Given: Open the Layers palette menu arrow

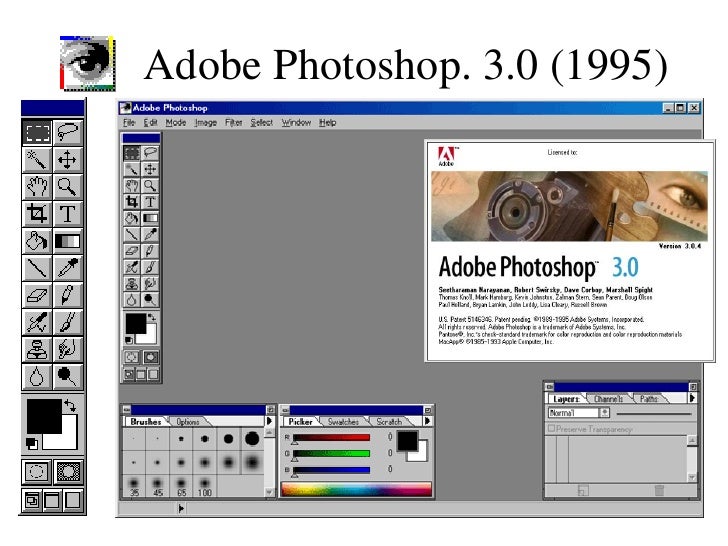Looking at the screenshot, I should point(692,398).
